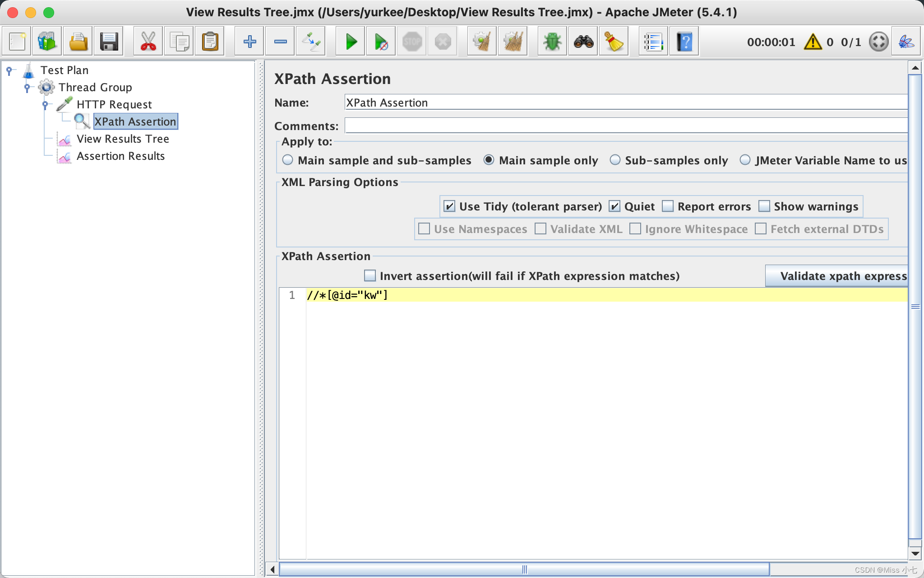Click the yellow warning triangle log icon
The image size is (924, 578).
813,42
